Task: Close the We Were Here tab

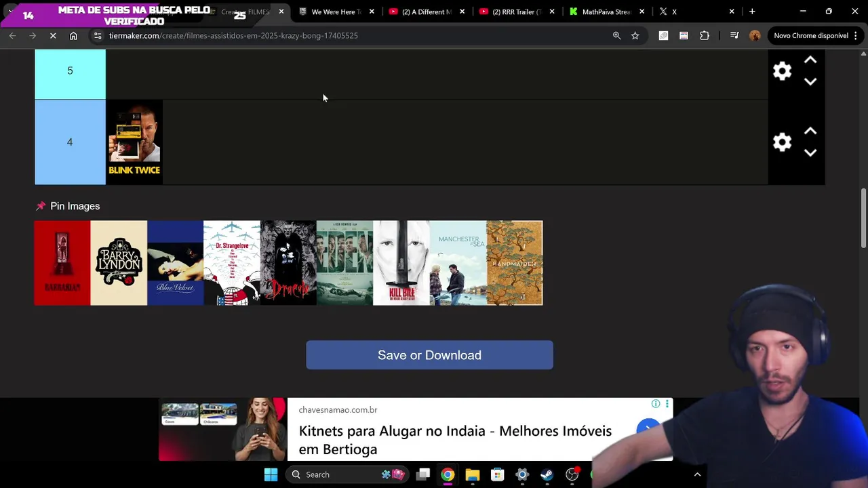Action: 372,12
